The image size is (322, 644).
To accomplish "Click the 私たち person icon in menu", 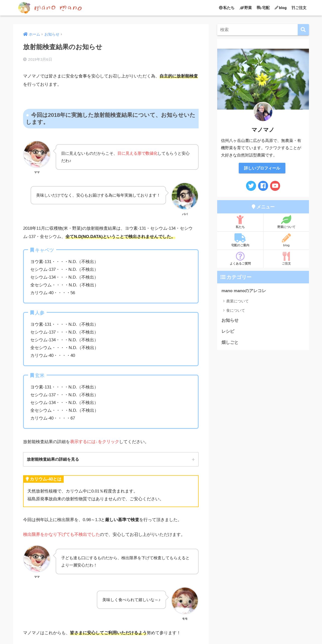I will (x=240, y=220).
